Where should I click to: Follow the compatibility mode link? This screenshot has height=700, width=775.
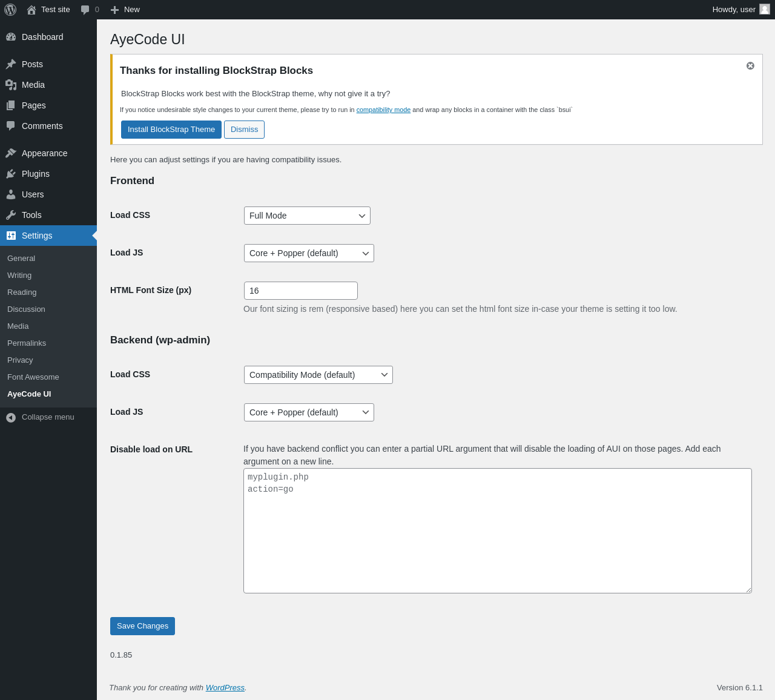[x=383, y=110]
